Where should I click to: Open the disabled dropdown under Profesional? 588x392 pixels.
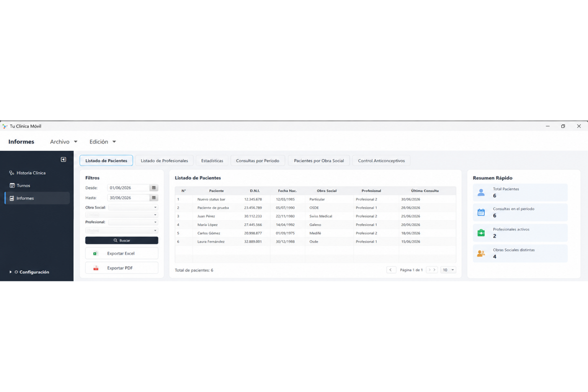(122, 230)
